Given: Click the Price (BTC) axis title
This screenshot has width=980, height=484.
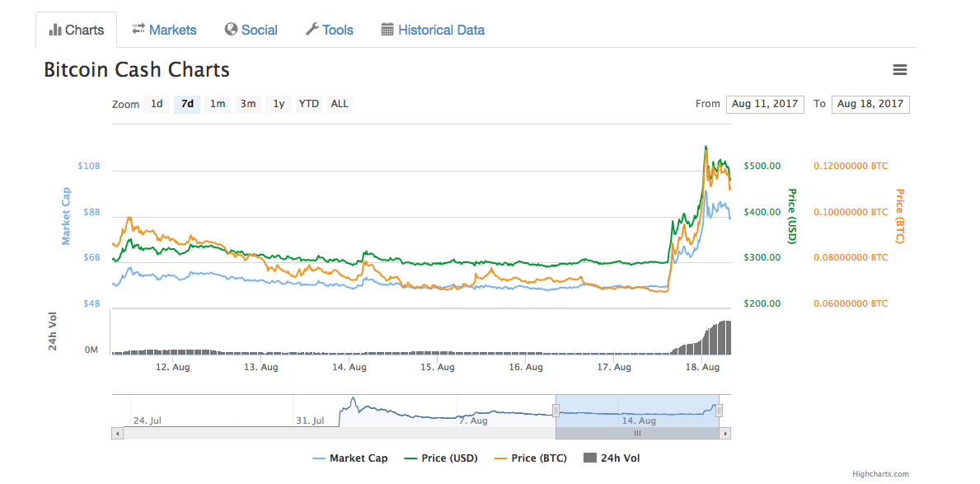Looking at the screenshot, I should click(901, 216).
